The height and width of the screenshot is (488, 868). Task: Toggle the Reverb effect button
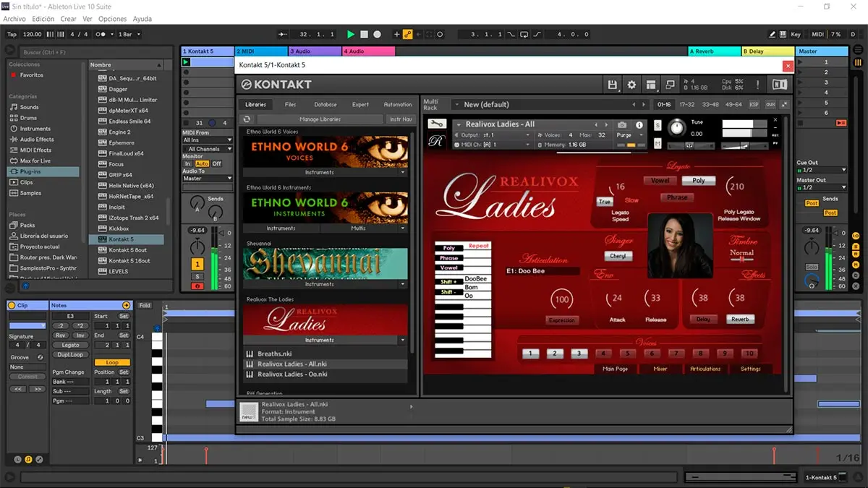tap(739, 319)
